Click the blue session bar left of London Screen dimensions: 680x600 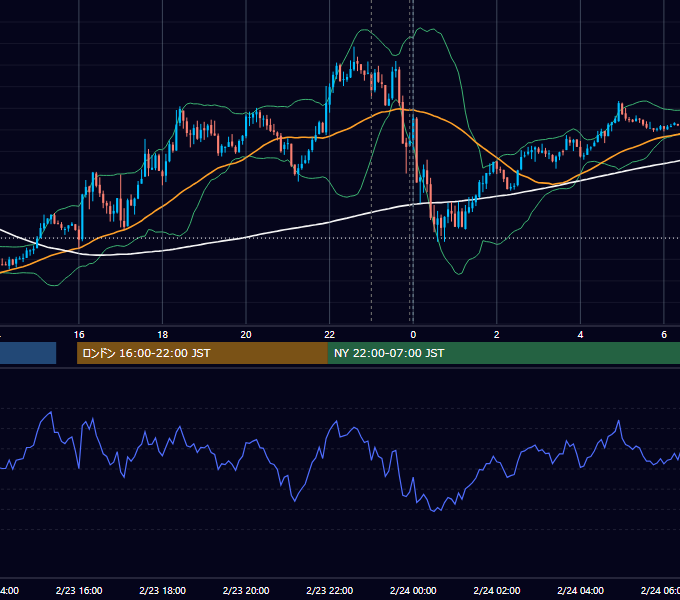28,353
